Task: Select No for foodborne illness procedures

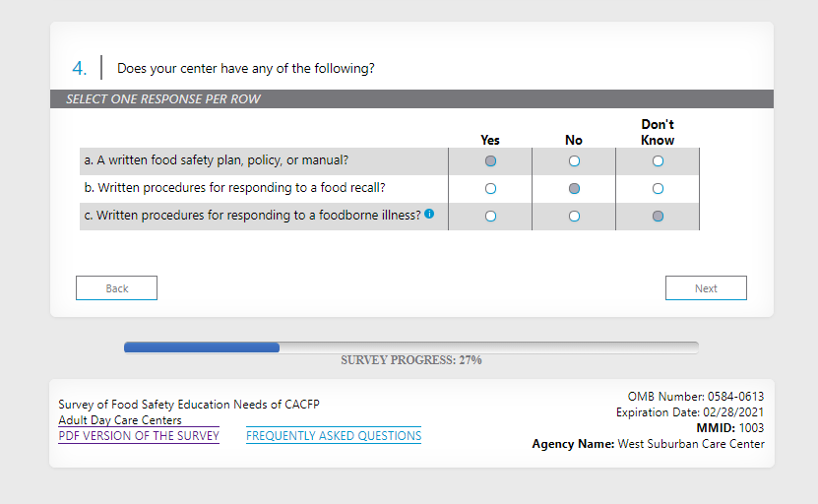Action: [x=574, y=216]
